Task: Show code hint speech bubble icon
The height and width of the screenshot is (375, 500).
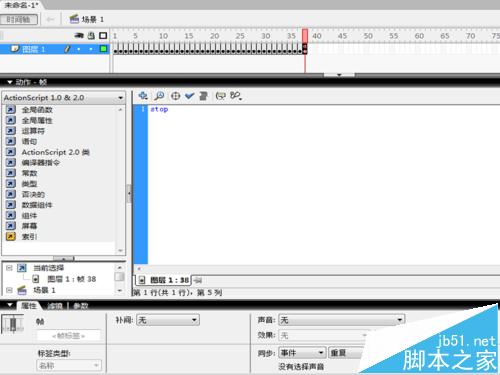Action: click(220, 96)
